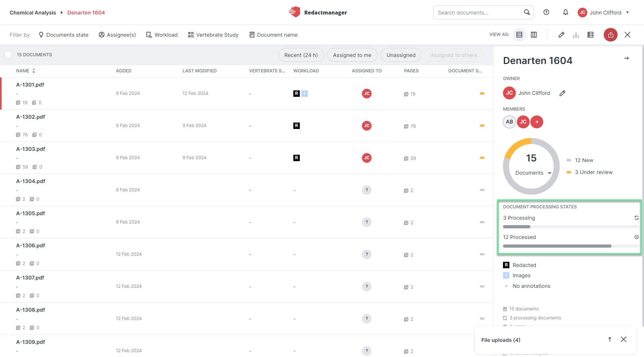The width and height of the screenshot is (644, 357).
Task: Expand the File uploads panel arrow
Action: coord(610,339)
